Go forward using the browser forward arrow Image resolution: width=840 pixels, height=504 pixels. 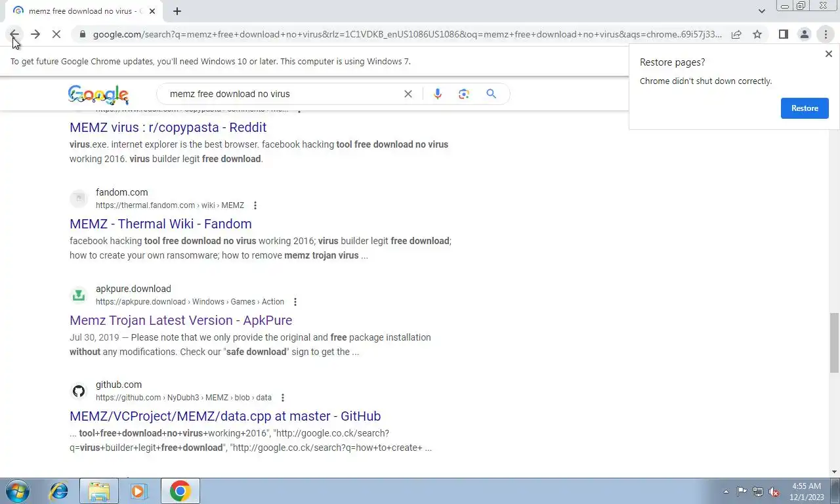coord(35,34)
